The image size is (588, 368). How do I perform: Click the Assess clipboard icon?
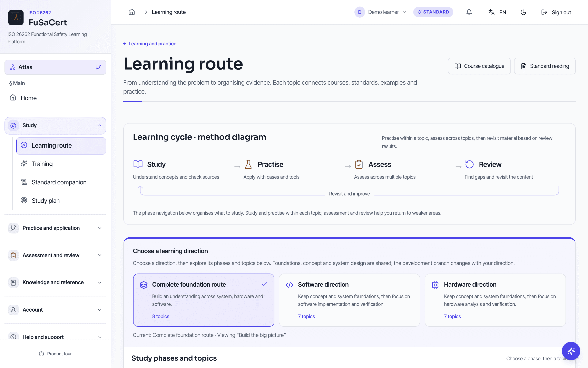point(359,164)
